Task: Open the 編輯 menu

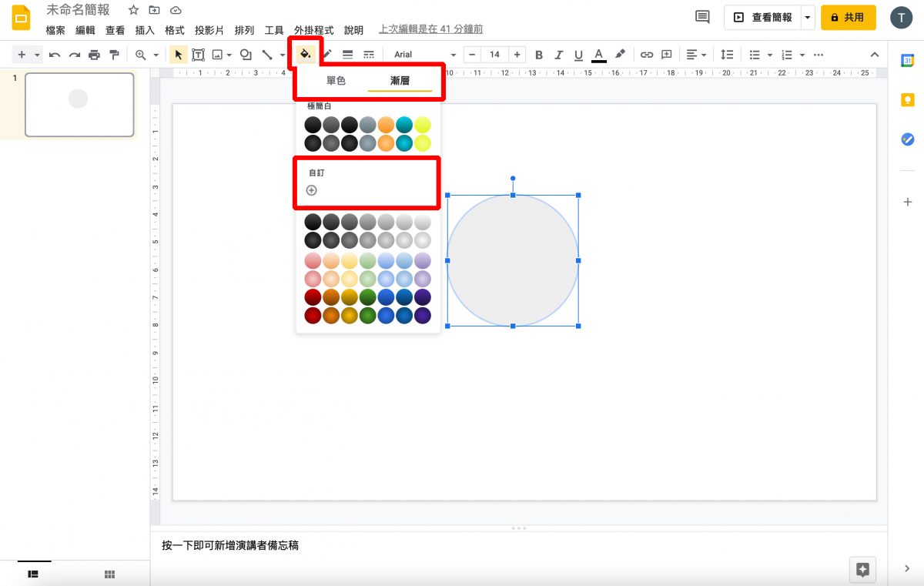Action: click(x=85, y=30)
